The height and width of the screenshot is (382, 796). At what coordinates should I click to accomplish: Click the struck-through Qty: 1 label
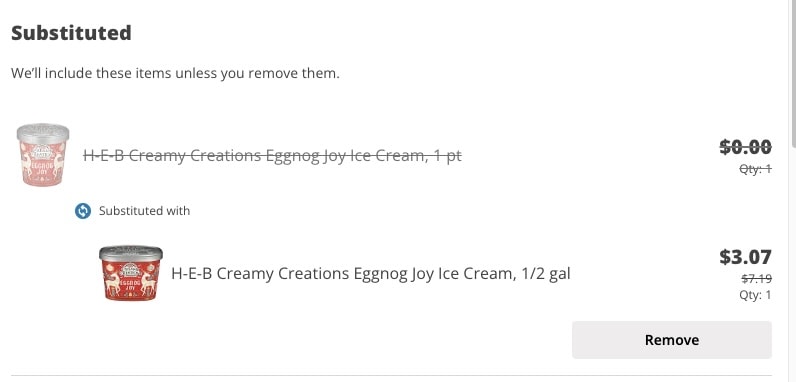point(755,169)
